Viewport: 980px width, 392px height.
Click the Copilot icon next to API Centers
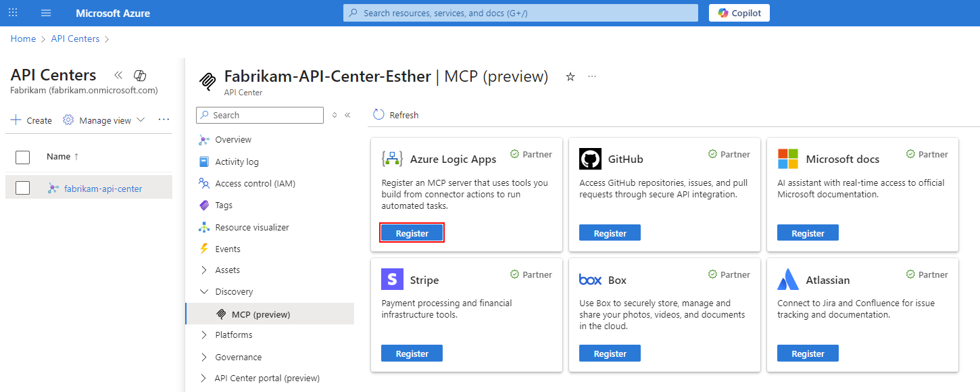pyautogui.click(x=140, y=75)
